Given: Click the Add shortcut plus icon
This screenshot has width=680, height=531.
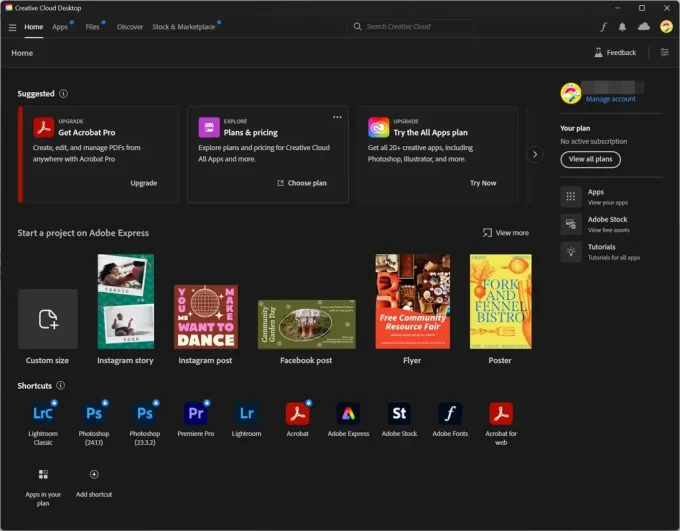Looking at the screenshot, I should (94, 475).
